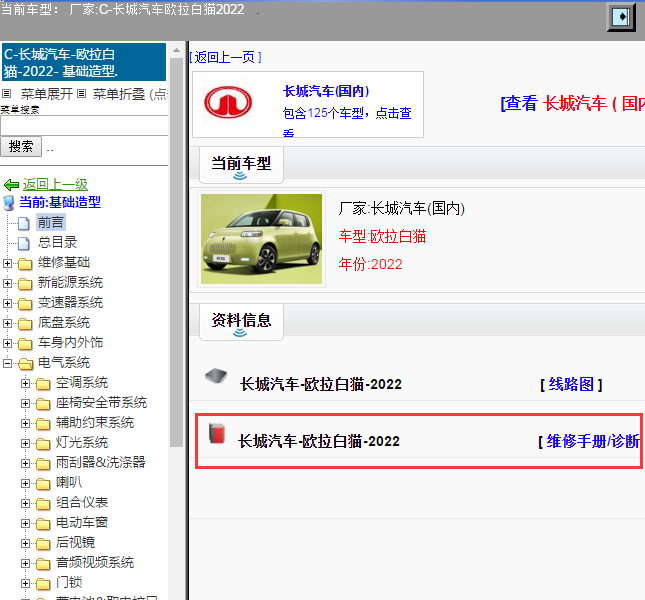Click the 前言 document icon
The height and width of the screenshot is (600, 645).
coord(24,223)
